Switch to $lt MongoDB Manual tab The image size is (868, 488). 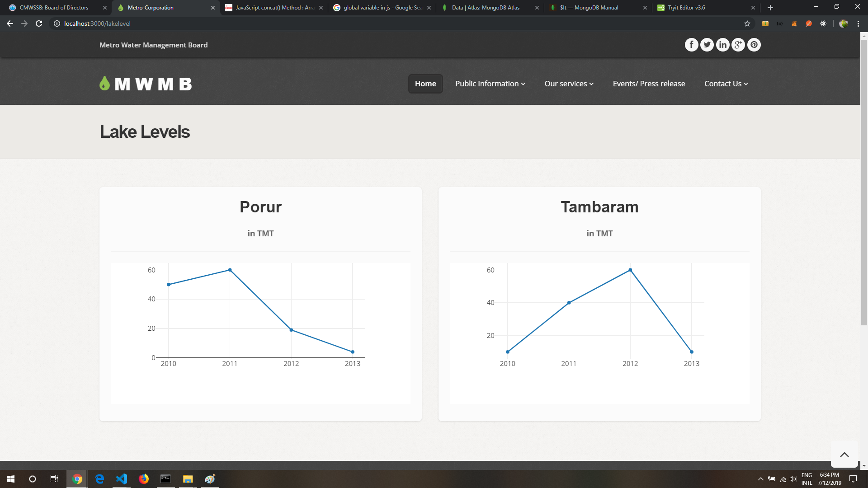click(598, 8)
